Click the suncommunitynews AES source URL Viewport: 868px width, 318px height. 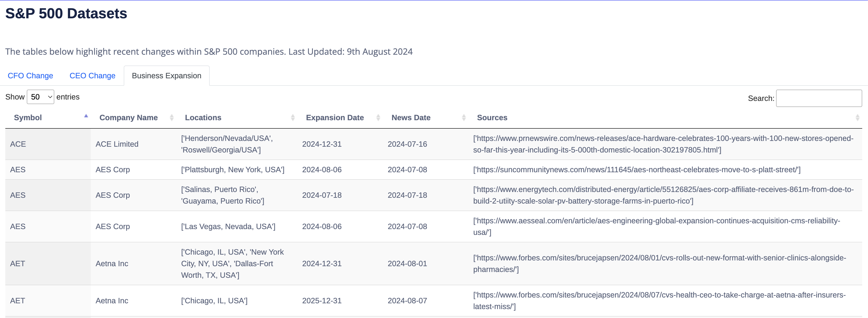[636, 170]
